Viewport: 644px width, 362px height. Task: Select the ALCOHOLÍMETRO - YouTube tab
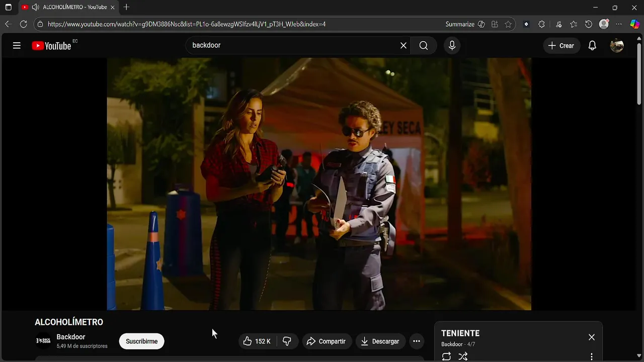pos(69,8)
